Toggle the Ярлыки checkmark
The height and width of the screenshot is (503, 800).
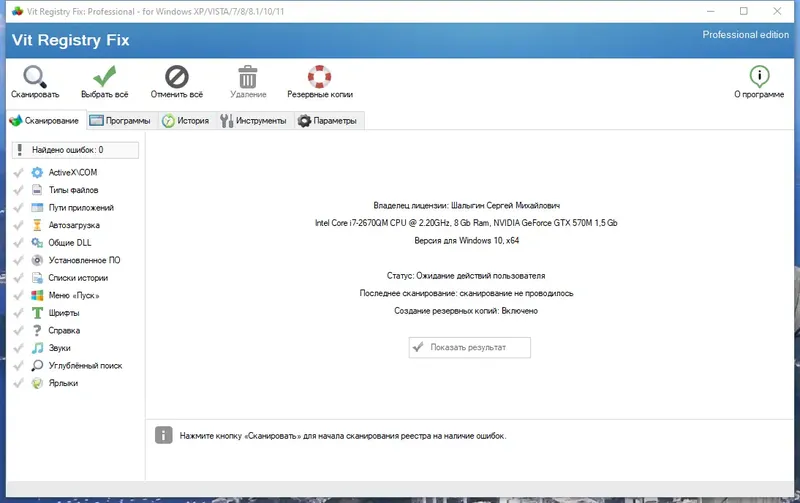tap(18, 383)
